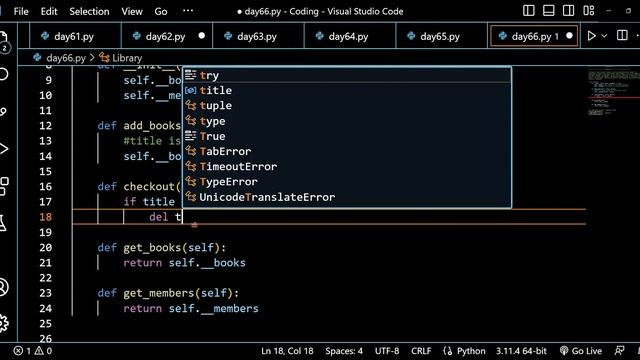640x360 pixels.
Task: Open the Testing flask view
Action: tap(2, 223)
